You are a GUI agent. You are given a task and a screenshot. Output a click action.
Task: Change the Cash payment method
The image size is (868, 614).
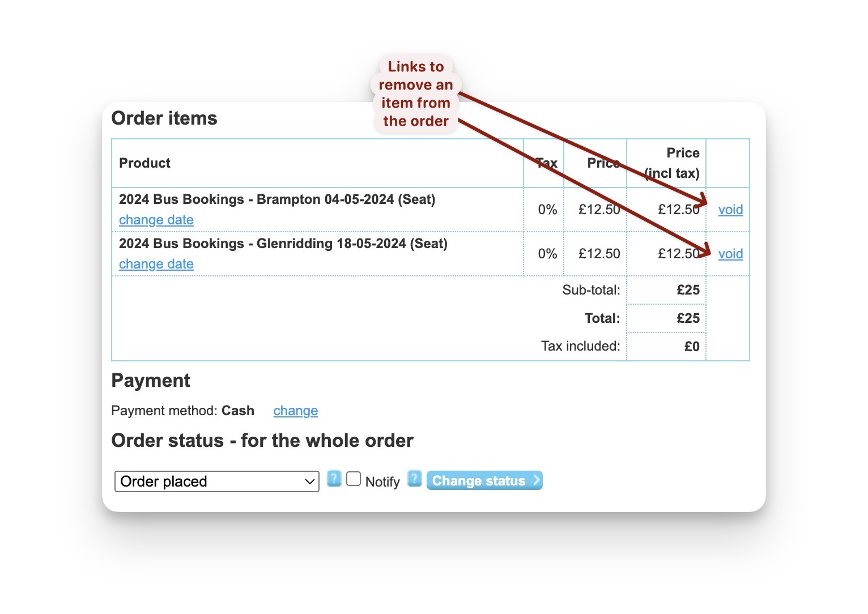click(295, 411)
